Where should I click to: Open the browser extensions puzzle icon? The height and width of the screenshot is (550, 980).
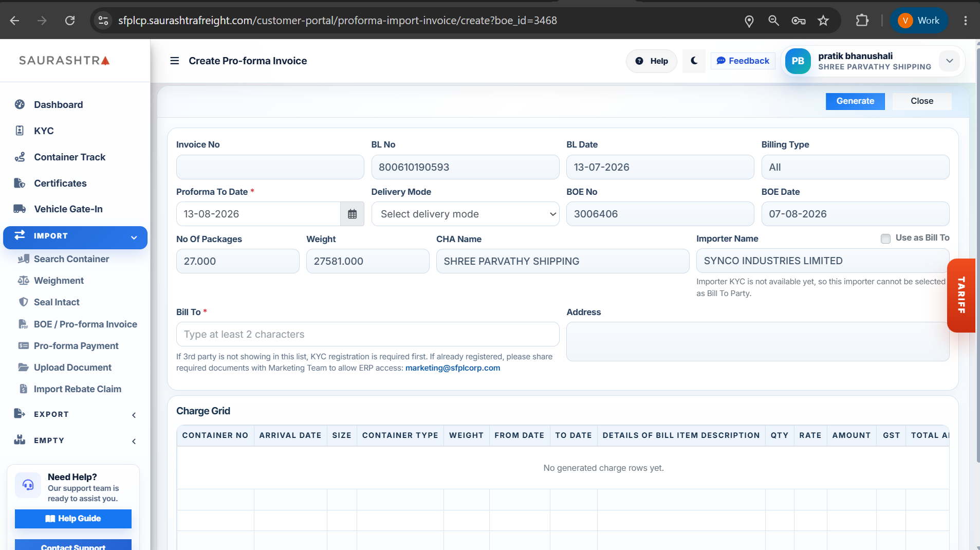pos(862,21)
